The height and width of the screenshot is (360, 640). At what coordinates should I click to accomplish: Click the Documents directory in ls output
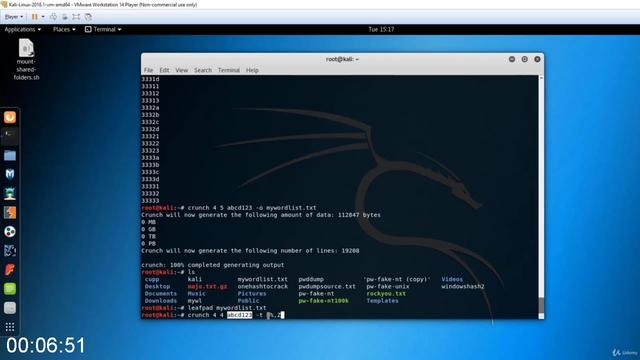tap(161, 293)
